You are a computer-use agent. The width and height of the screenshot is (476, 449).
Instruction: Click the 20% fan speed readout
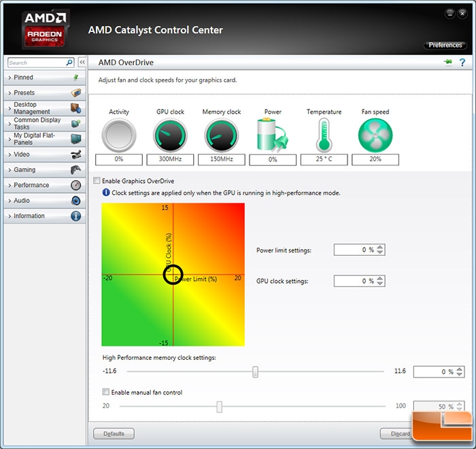point(375,159)
